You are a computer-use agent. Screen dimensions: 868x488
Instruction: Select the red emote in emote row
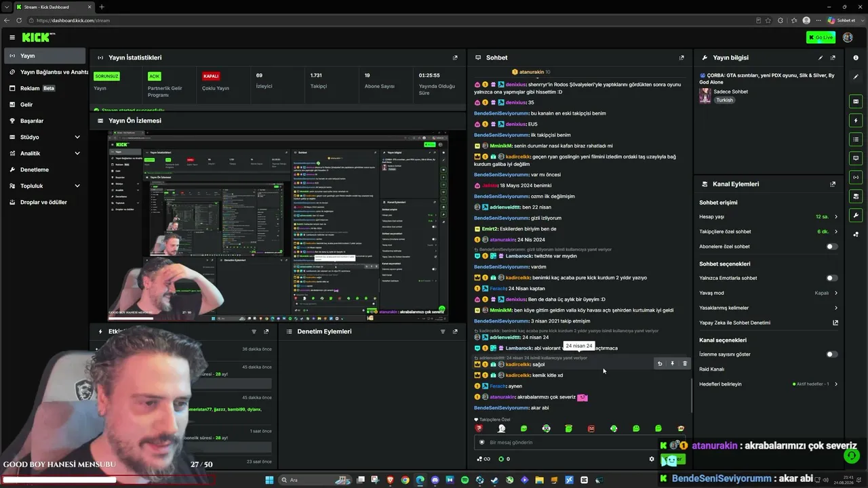(x=591, y=428)
